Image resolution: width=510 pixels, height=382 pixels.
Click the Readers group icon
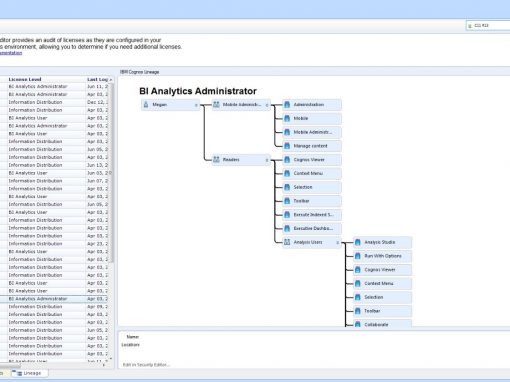[x=216, y=160]
